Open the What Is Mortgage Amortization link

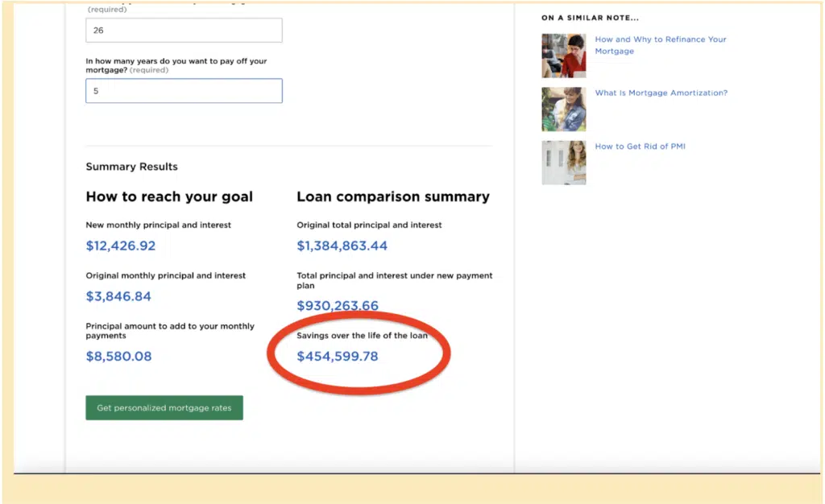click(x=661, y=93)
